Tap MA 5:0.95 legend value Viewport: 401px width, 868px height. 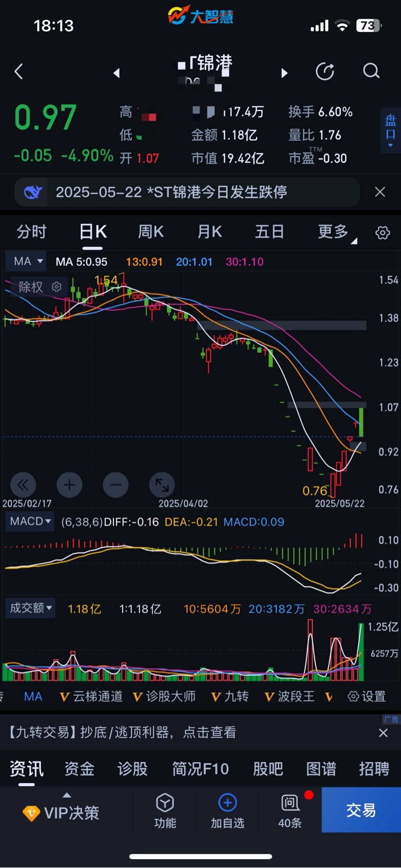(x=81, y=261)
